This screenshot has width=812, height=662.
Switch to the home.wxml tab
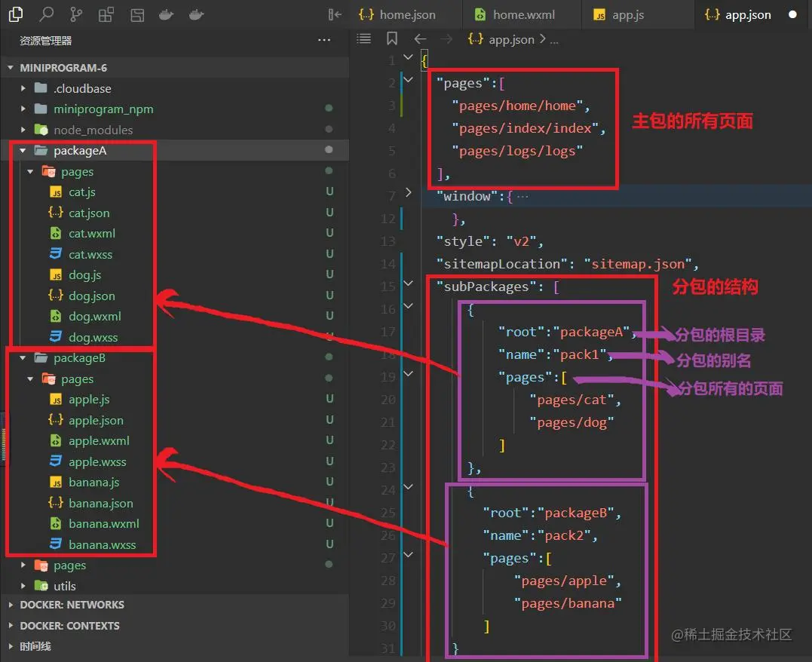click(x=521, y=14)
